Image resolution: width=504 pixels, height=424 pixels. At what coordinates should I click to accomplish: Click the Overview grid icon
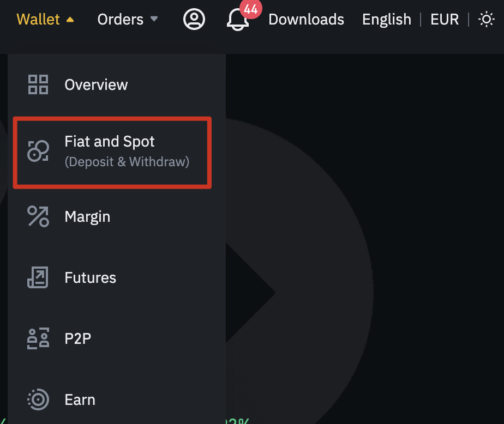[38, 84]
